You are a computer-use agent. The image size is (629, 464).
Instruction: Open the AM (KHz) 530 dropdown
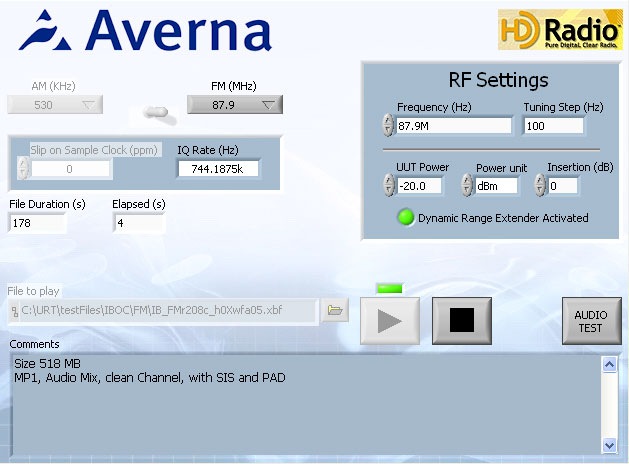tap(55, 105)
